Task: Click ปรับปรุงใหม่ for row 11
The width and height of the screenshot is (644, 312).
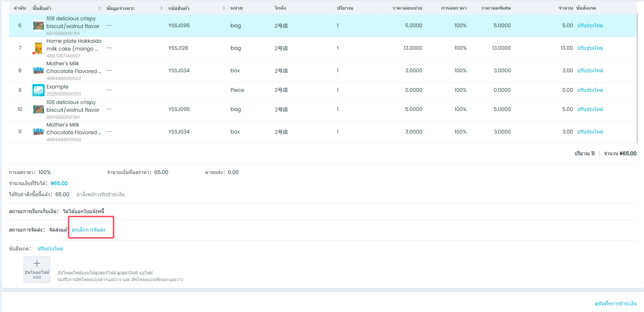Action: (x=590, y=132)
